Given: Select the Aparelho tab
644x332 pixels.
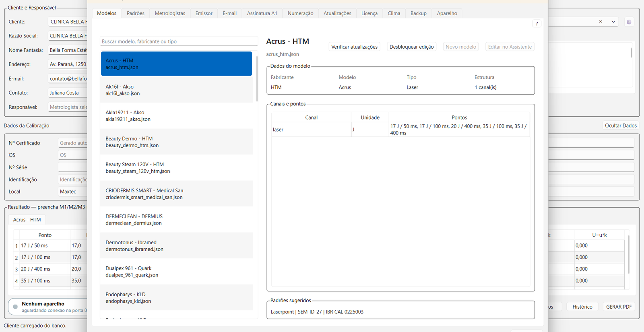Looking at the screenshot, I should [x=447, y=13].
